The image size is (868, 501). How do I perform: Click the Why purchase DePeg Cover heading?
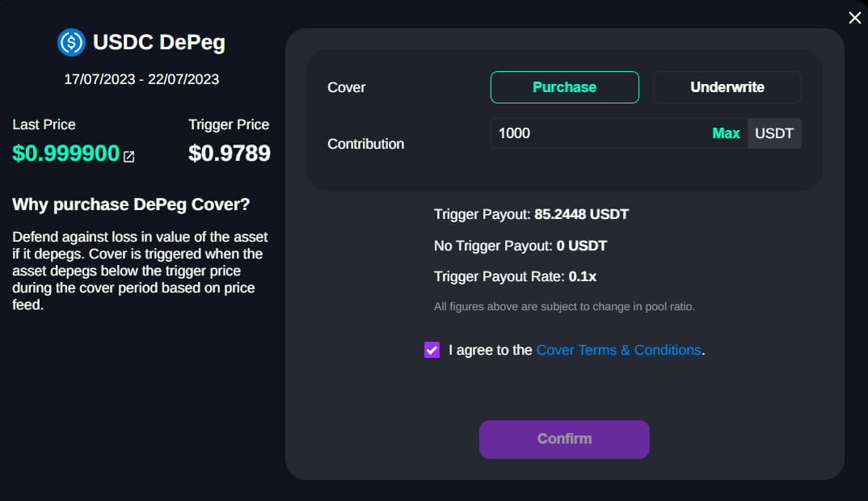pos(131,204)
